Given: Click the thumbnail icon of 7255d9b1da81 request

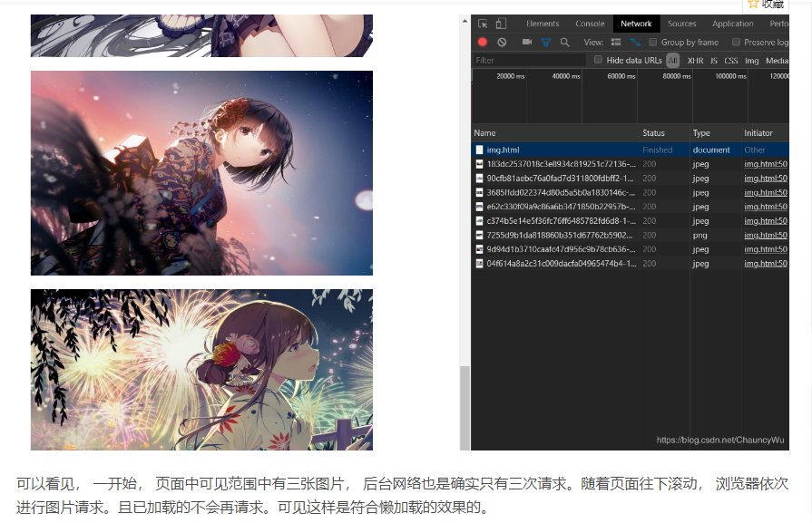Looking at the screenshot, I should [480, 236].
